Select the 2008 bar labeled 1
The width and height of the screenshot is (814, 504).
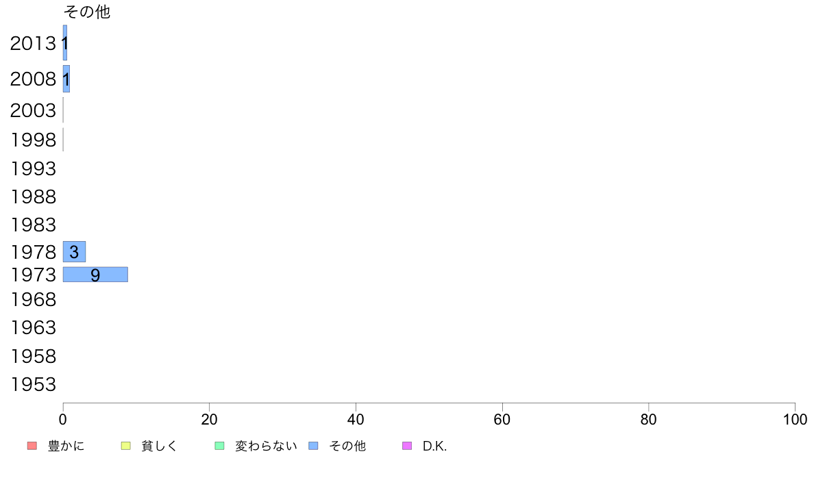click(x=66, y=79)
